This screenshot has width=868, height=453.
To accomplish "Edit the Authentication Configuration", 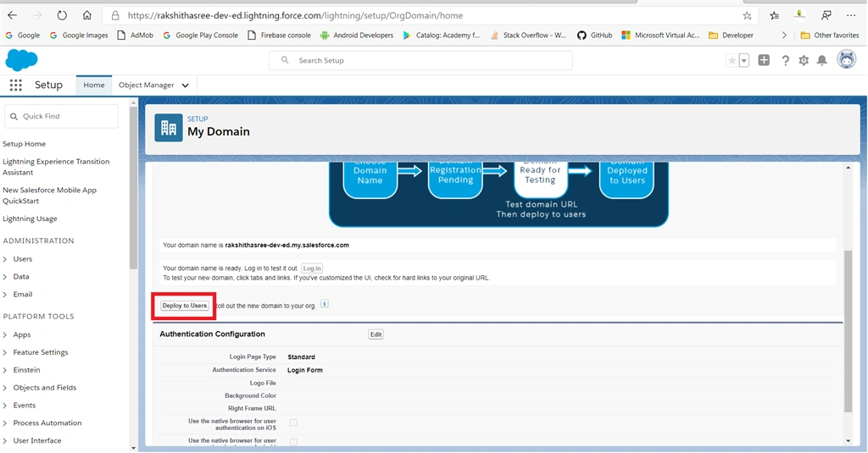I will 376,334.
